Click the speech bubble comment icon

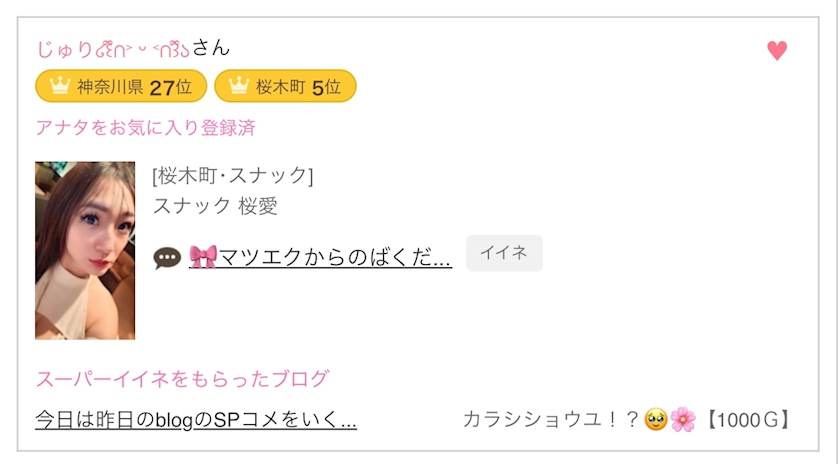167,258
